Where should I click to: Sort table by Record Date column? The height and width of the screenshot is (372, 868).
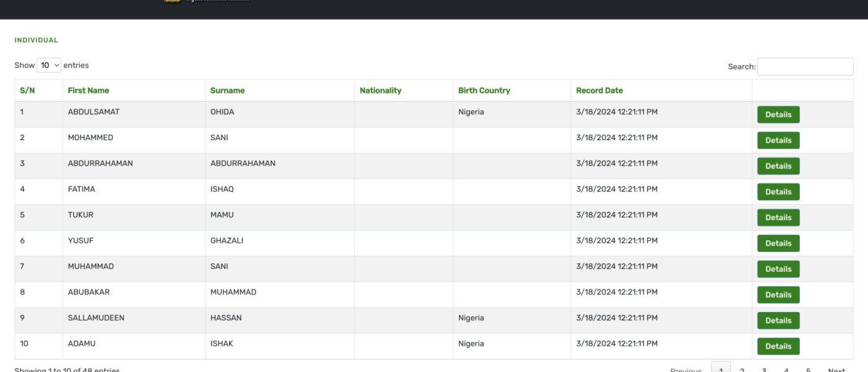(x=599, y=91)
